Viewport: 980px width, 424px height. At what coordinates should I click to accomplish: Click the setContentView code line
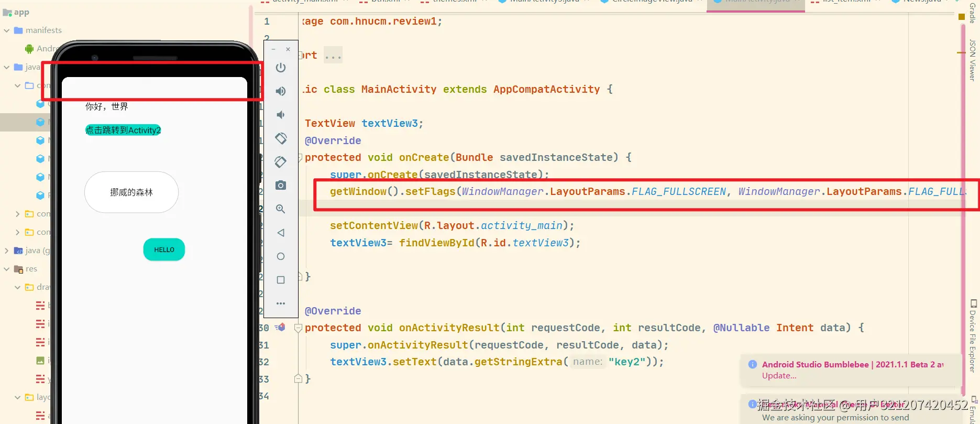[452, 225]
